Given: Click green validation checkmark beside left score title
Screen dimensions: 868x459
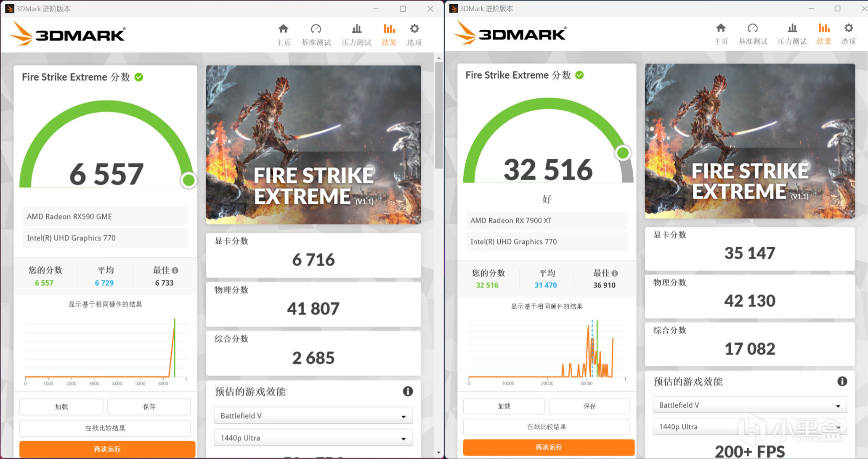Looking at the screenshot, I should pyautogui.click(x=139, y=77).
